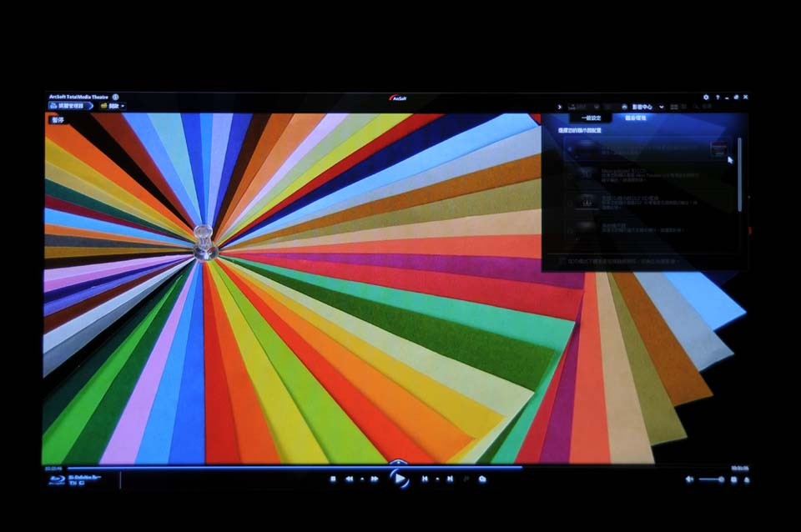Viewport: 801px width, 532px height.
Task: Click the ArcSoft logo at top center
Action: (x=398, y=98)
